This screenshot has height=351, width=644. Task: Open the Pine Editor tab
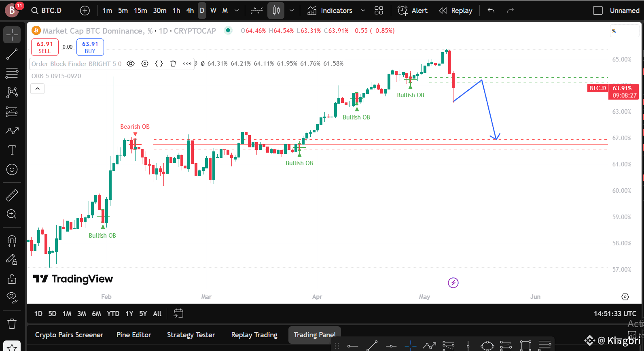133,335
